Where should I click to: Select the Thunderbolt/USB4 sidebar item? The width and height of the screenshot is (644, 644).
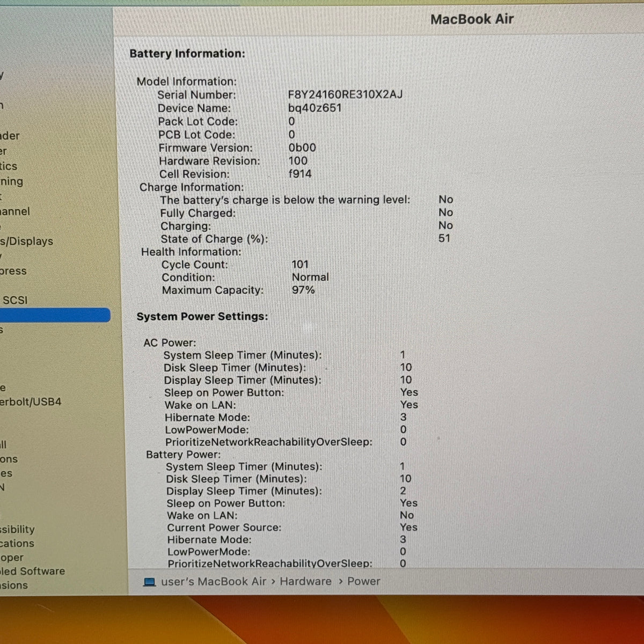click(x=31, y=401)
